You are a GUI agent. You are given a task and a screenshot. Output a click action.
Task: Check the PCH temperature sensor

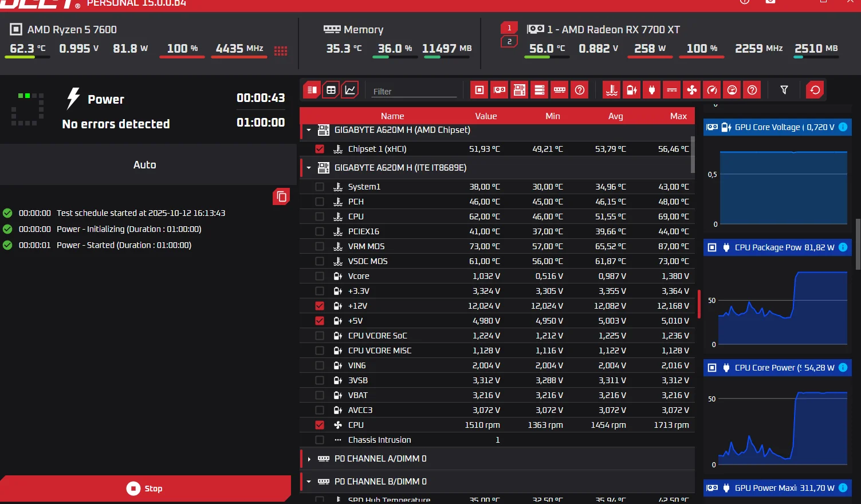pyautogui.click(x=320, y=202)
